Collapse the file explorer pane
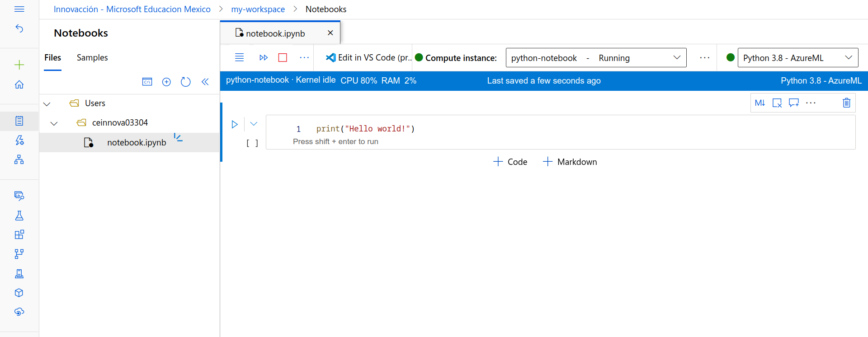 205,82
